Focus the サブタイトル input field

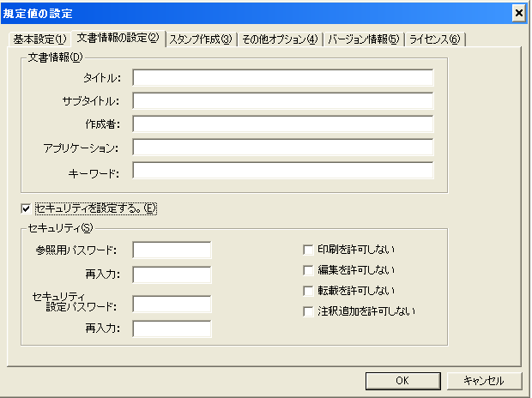[x=283, y=100]
